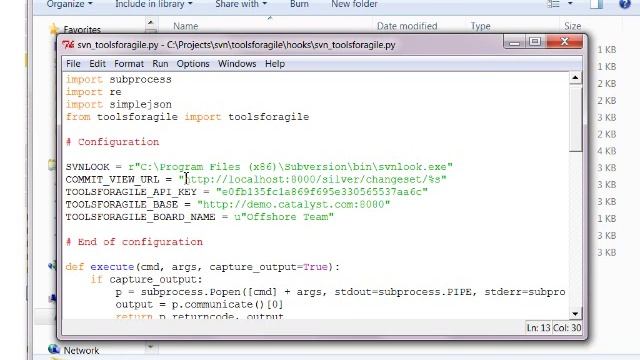Image resolution: width=640 pixels, height=360 pixels.
Task: Click the 'import re' line
Action: pyautogui.click(x=93, y=92)
